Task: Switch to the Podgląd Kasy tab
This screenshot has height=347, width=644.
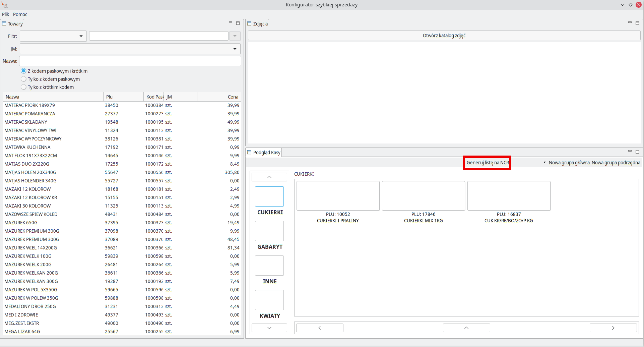Action: (264, 153)
